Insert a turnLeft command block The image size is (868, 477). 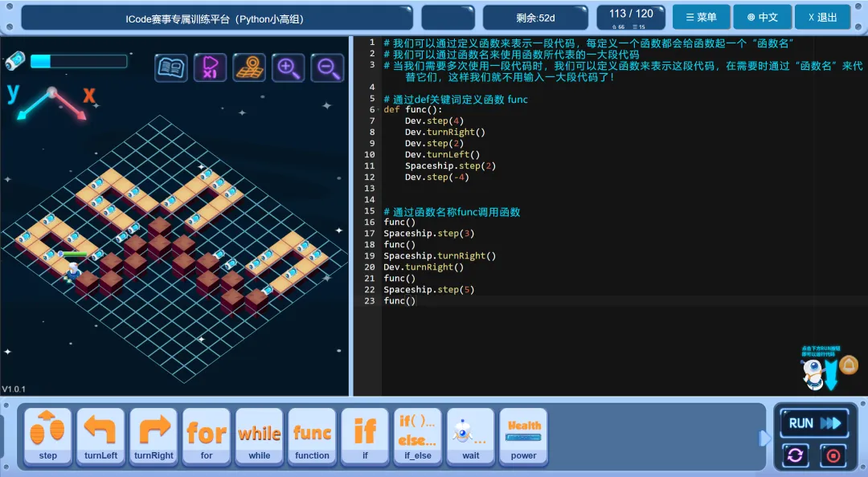tap(100, 436)
